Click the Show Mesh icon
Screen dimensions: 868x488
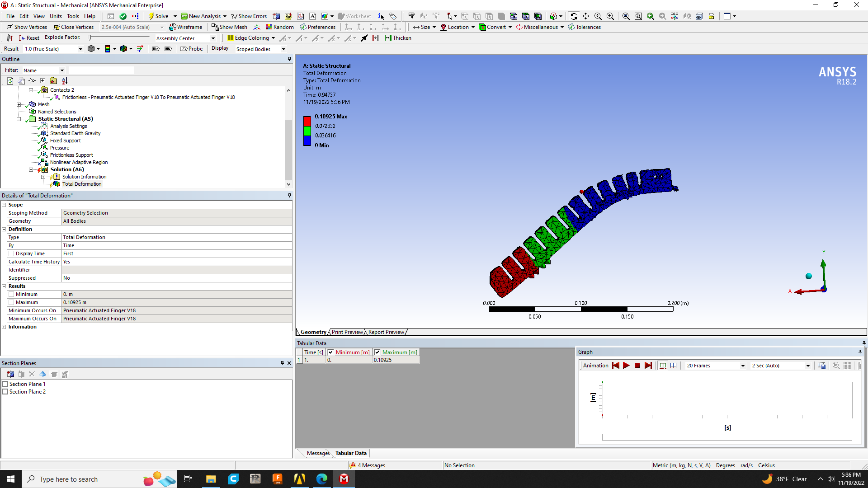[215, 27]
